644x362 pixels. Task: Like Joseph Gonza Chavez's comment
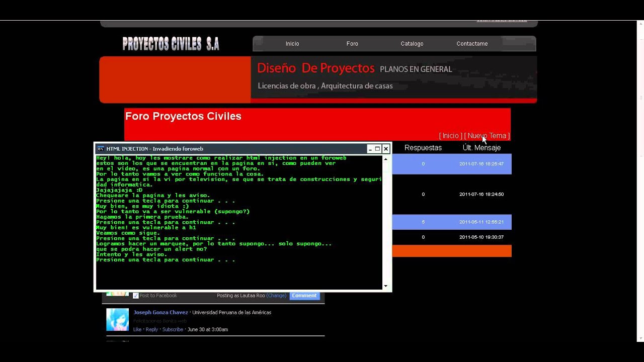click(x=137, y=329)
